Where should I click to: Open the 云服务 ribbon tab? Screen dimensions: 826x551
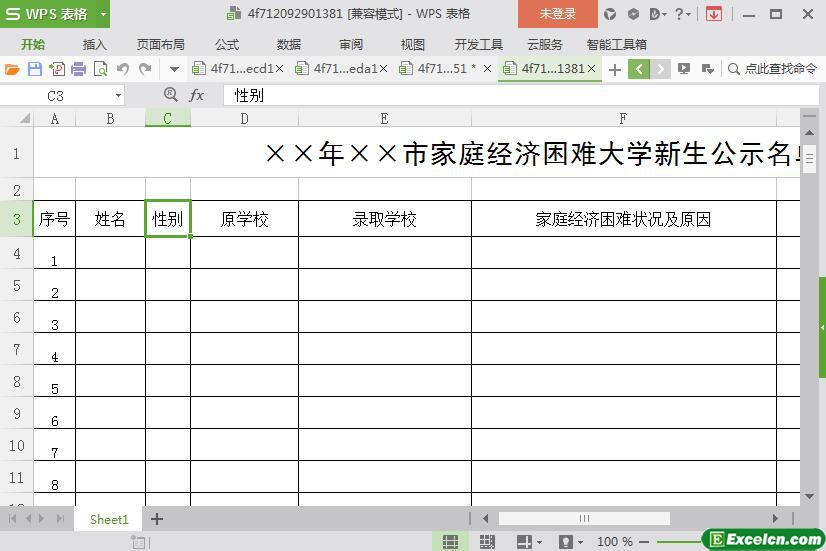[545, 44]
